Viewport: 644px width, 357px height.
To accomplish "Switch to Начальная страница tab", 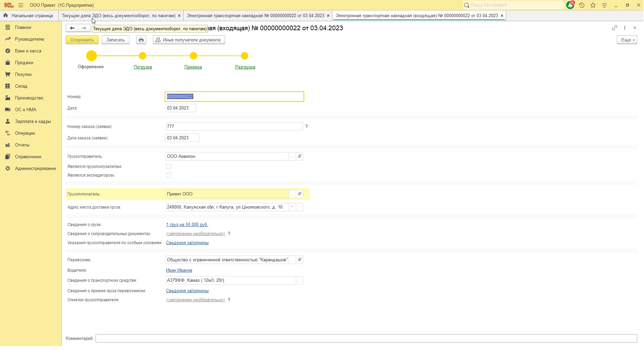I will [x=29, y=16].
